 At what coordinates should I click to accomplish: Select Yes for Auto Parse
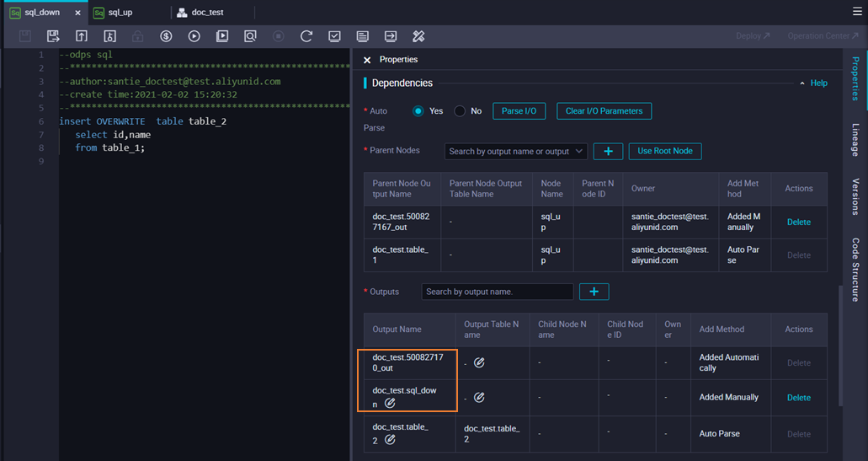pyautogui.click(x=418, y=110)
